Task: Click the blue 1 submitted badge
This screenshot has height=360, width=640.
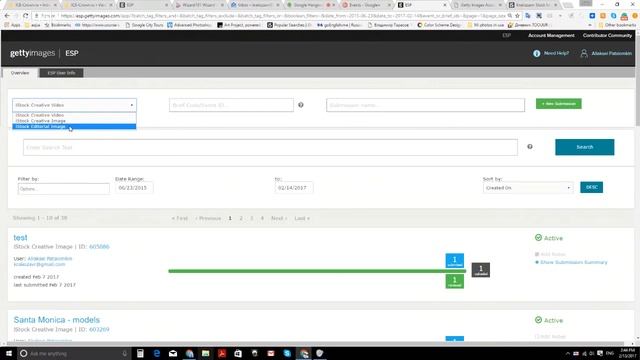Action: [x=455, y=261]
